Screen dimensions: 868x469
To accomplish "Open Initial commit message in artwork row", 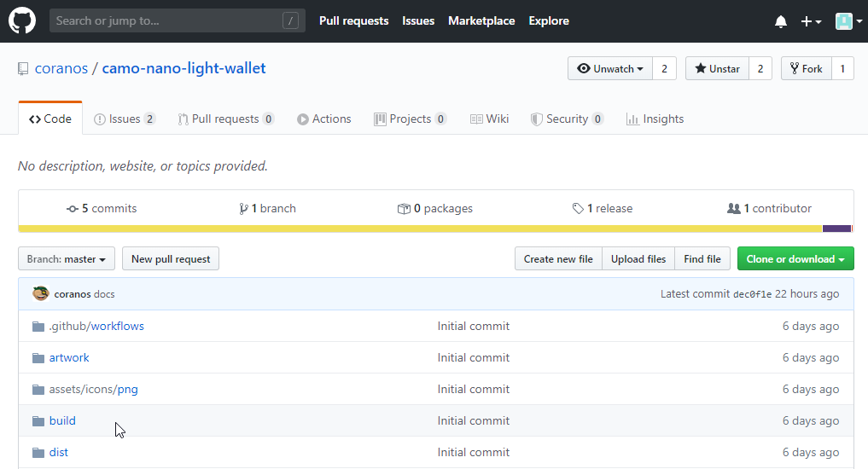I will (474, 358).
